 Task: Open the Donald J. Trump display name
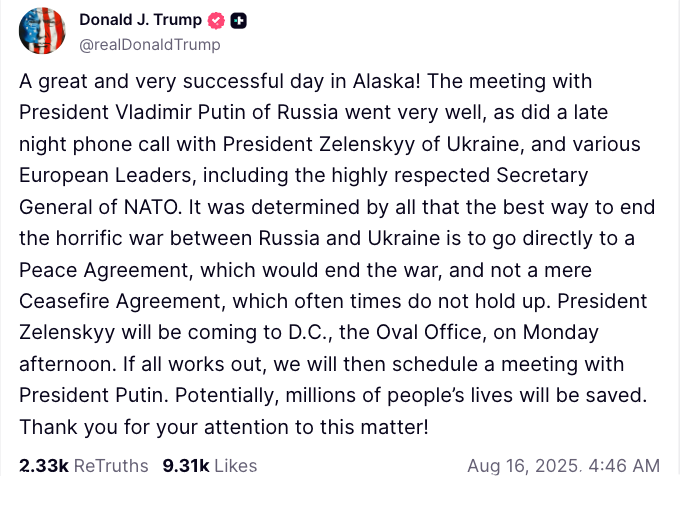pyautogui.click(x=141, y=20)
